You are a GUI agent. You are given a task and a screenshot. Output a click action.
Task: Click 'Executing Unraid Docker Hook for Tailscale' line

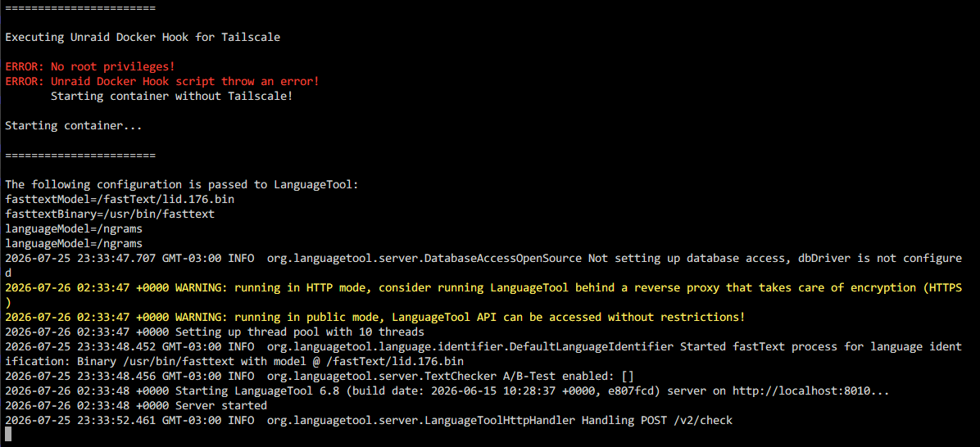pos(143,38)
